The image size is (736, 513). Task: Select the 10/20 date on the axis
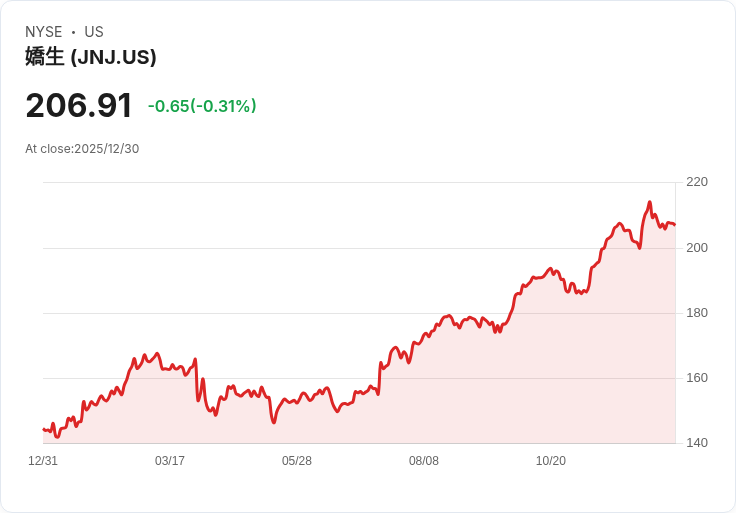[x=551, y=461]
